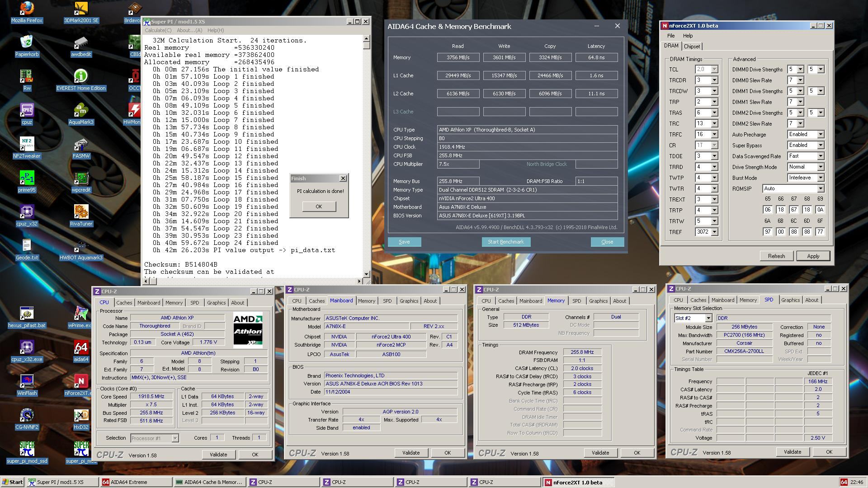The image size is (868, 488).
Task: Open Calculate(C) menu in Super PI
Action: click(x=158, y=30)
